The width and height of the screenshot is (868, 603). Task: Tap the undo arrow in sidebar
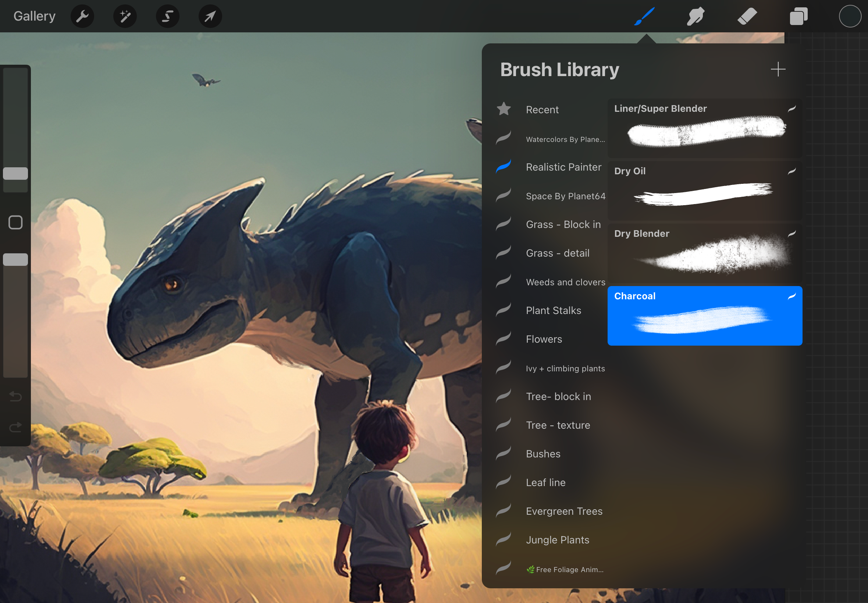(x=15, y=396)
